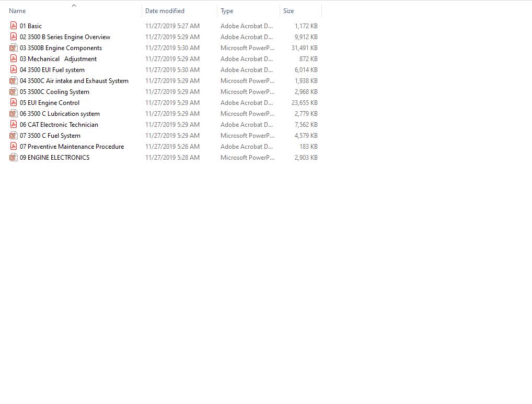Select file 04 3500 EUI Fuel system
The height and width of the screenshot is (404, 532).
[52, 69]
